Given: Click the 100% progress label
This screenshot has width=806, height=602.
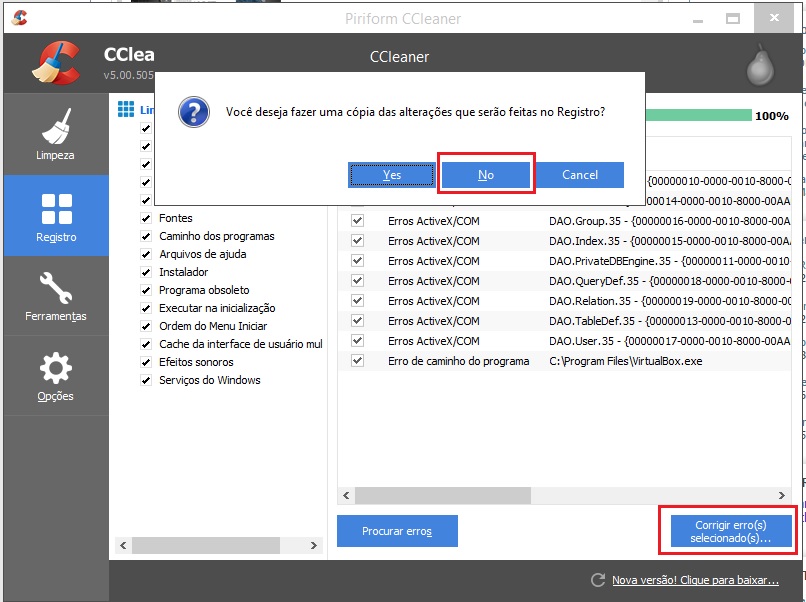Looking at the screenshot, I should (x=772, y=116).
